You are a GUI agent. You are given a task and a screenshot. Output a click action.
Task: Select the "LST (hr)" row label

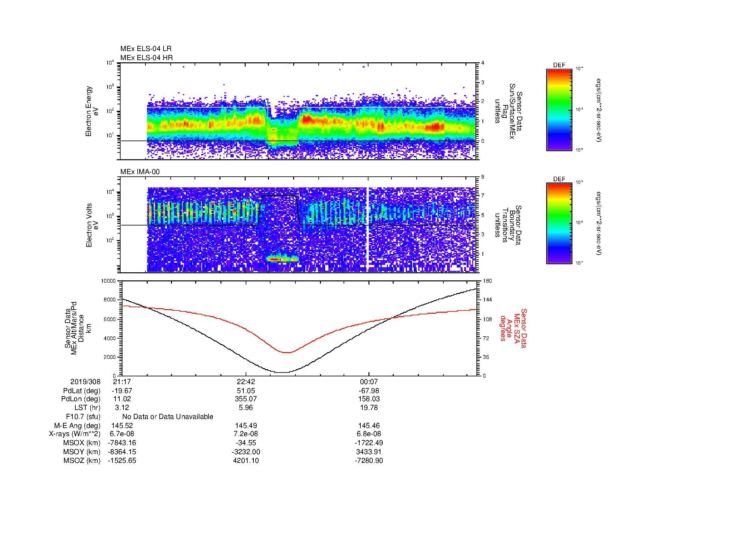click(87, 408)
